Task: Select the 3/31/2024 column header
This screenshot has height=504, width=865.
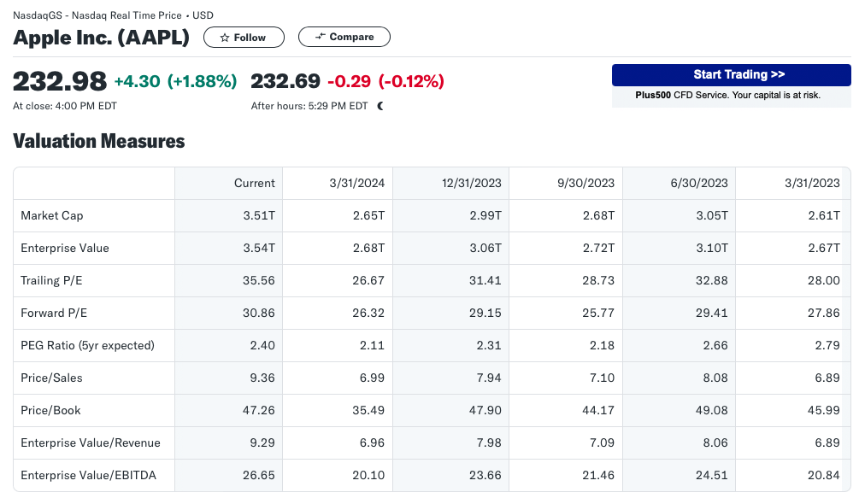Action: click(357, 183)
